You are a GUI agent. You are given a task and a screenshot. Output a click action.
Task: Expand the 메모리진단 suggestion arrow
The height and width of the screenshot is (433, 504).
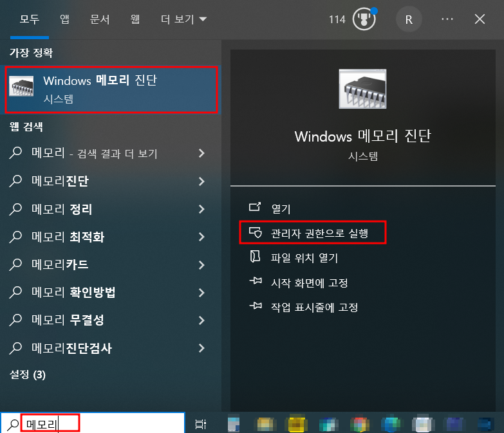click(201, 181)
